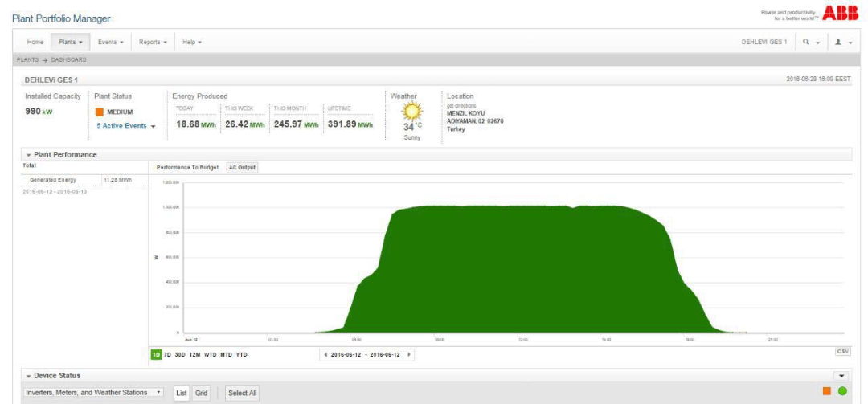Image resolution: width=868 pixels, height=404 pixels.
Task: Select the 7D time range
Action: 168,354
